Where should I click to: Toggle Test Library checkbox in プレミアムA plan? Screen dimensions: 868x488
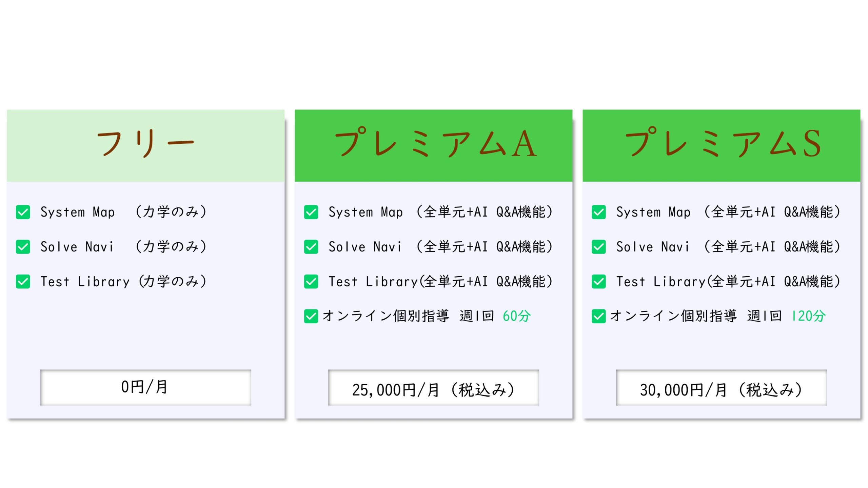(311, 282)
